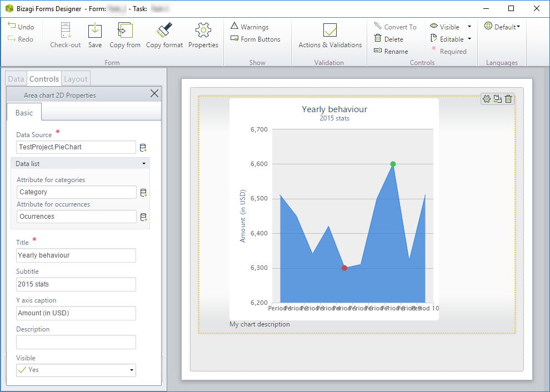Open the Visible Yes dropdown in properties
The height and width of the screenshot is (392, 550).
click(76, 370)
